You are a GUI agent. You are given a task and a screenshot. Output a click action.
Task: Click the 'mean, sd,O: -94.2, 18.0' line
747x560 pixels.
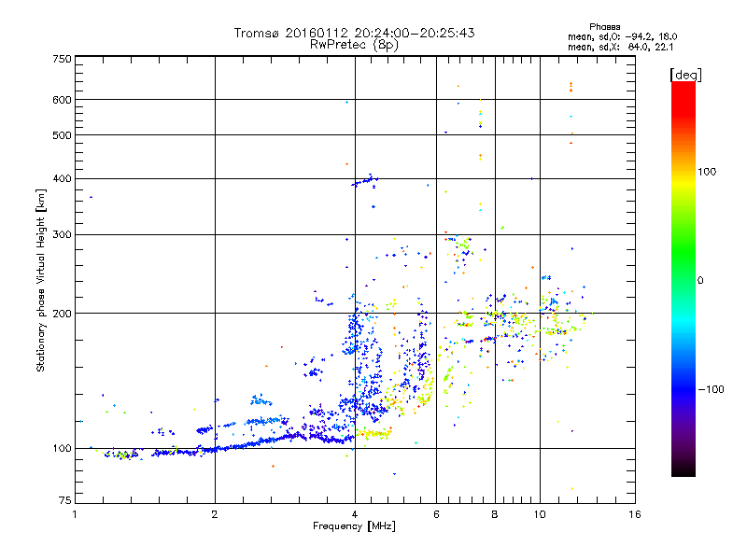[622, 36]
